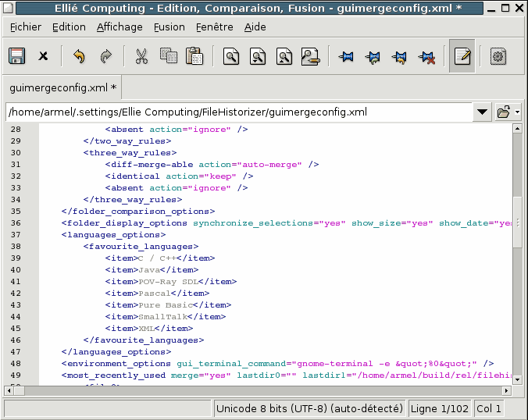Click the close document X icon
Viewport: 528px width, 420px height.
point(44,56)
